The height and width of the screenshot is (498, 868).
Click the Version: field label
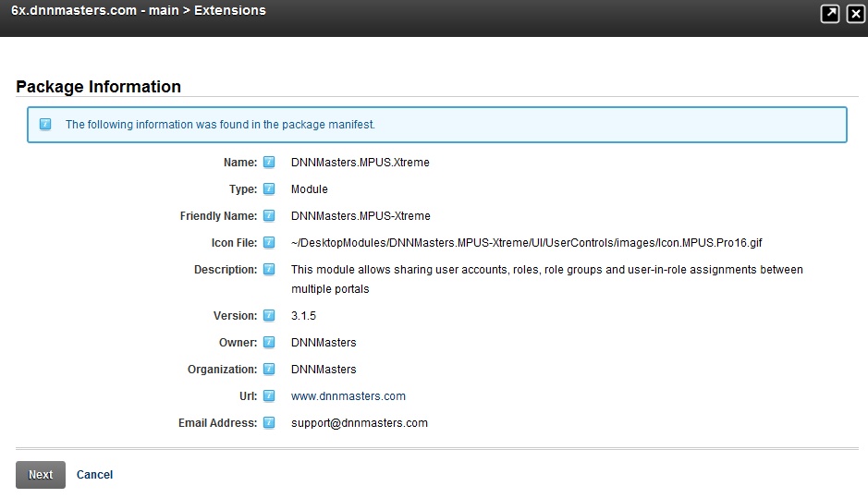[236, 316]
